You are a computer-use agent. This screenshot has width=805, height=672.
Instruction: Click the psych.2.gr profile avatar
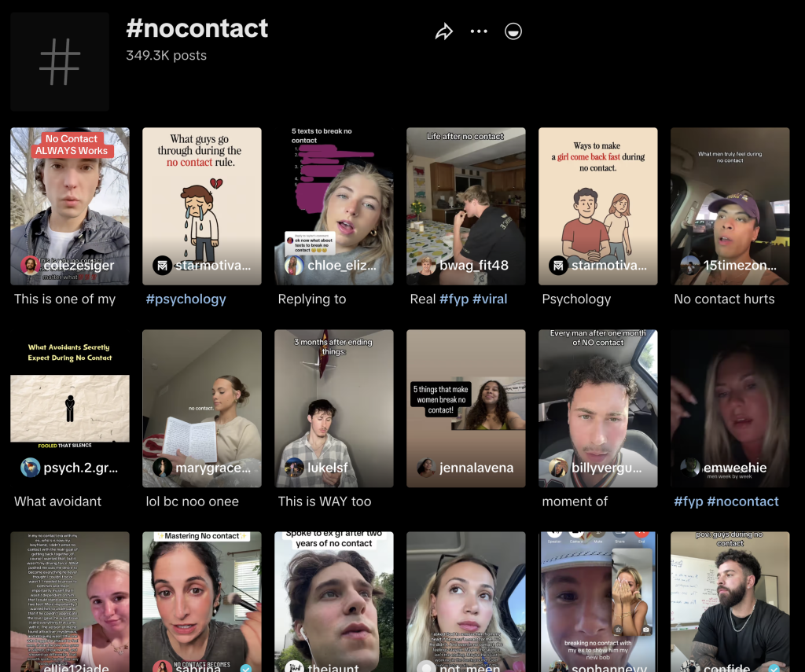pos(31,468)
